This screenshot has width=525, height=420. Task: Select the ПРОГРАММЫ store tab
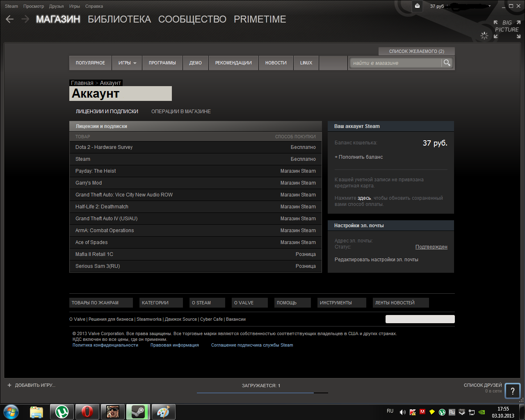[162, 63]
